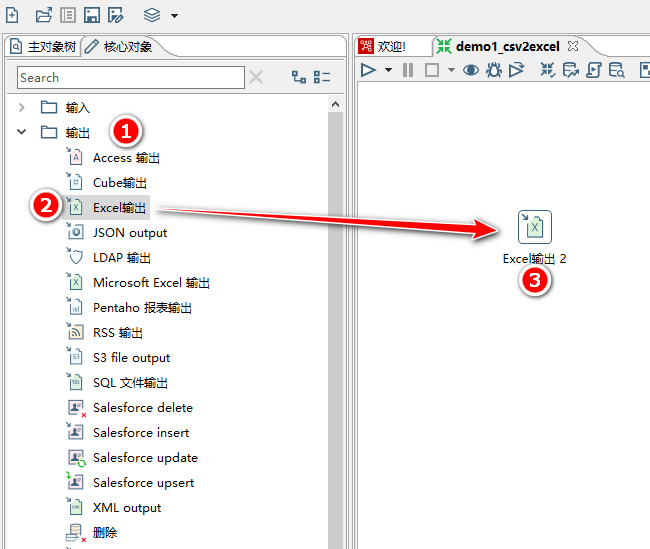Select the Pentaho 报表输出 step
650x549 pixels.
click(x=142, y=308)
